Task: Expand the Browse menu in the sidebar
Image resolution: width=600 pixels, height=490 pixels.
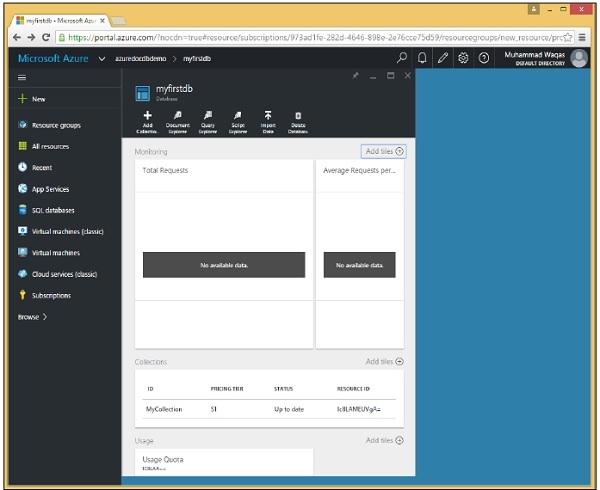Action: (x=32, y=317)
